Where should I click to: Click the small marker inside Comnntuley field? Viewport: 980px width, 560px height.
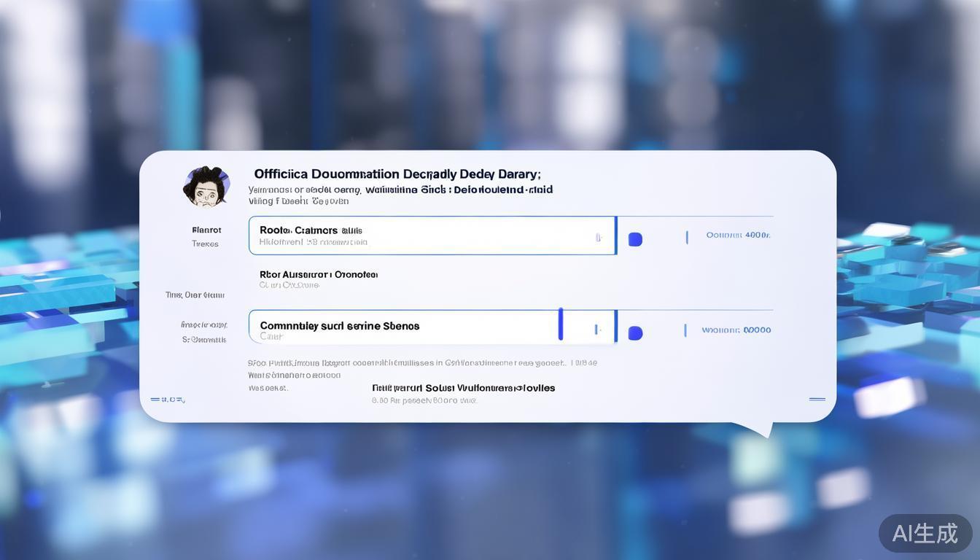(x=597, y=330)
